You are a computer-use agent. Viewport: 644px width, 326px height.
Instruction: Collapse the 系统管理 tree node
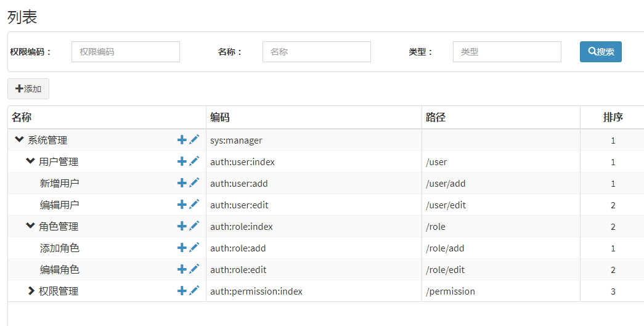point(19,139)
